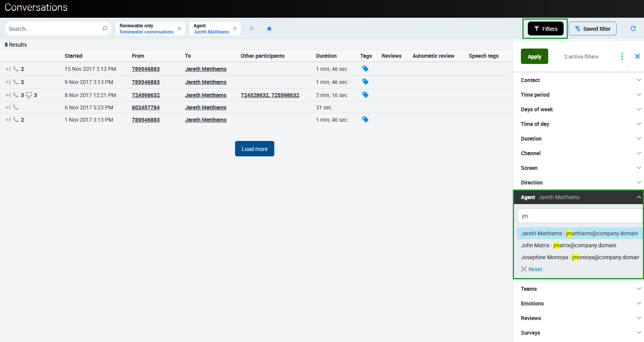Click the search magnifier icon
644x342 pixels.
(104, 28)
